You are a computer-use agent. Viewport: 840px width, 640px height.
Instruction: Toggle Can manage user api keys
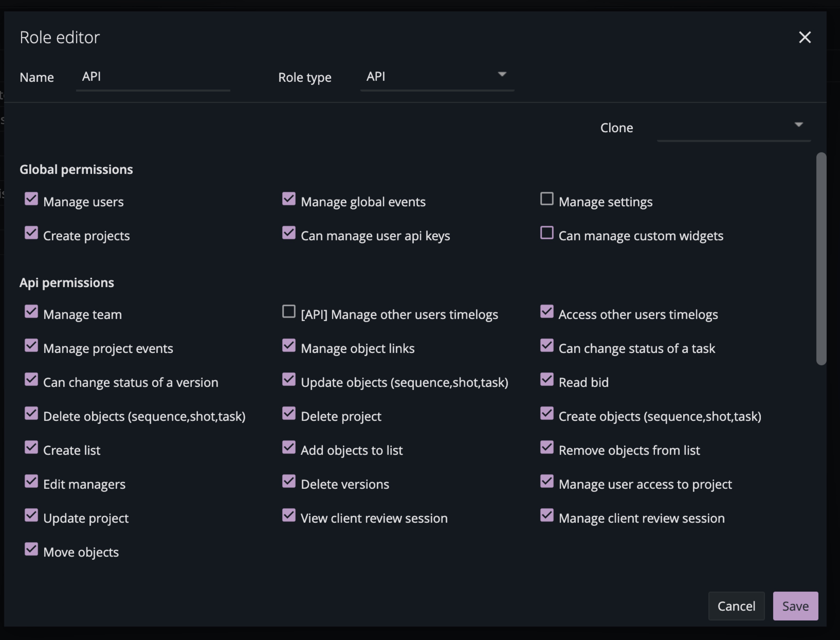click(289, 233)
